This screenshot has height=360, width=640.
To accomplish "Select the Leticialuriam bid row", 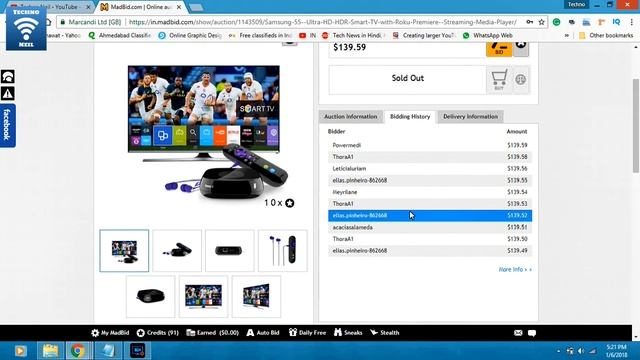I will point(430,169).
